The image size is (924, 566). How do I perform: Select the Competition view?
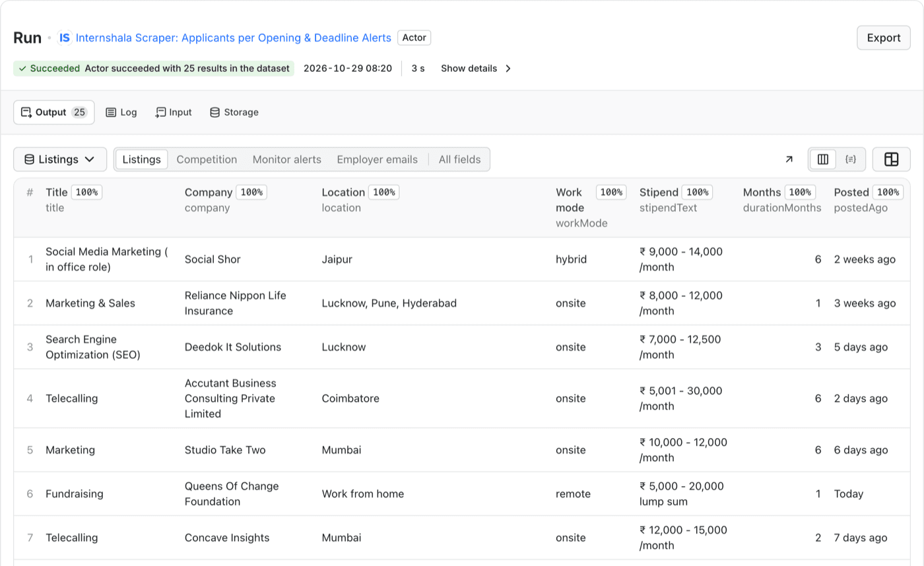(x=207, y=159)
